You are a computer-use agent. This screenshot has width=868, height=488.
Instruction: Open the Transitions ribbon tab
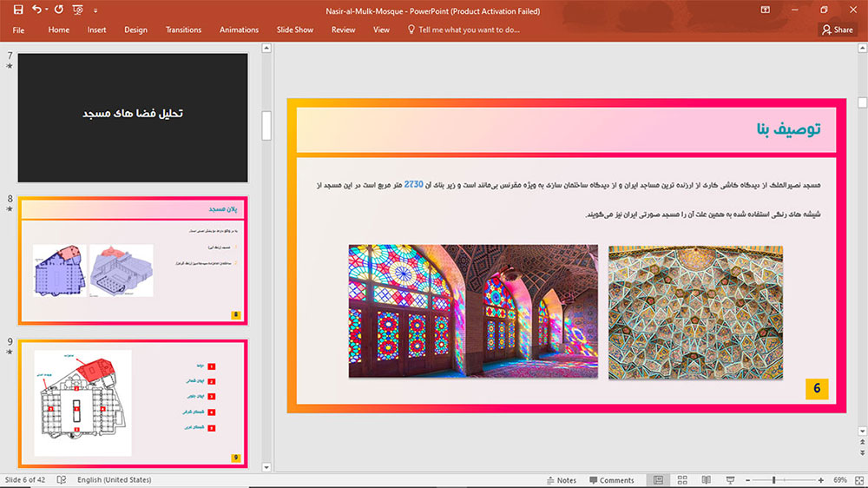(x=183, y=30)
